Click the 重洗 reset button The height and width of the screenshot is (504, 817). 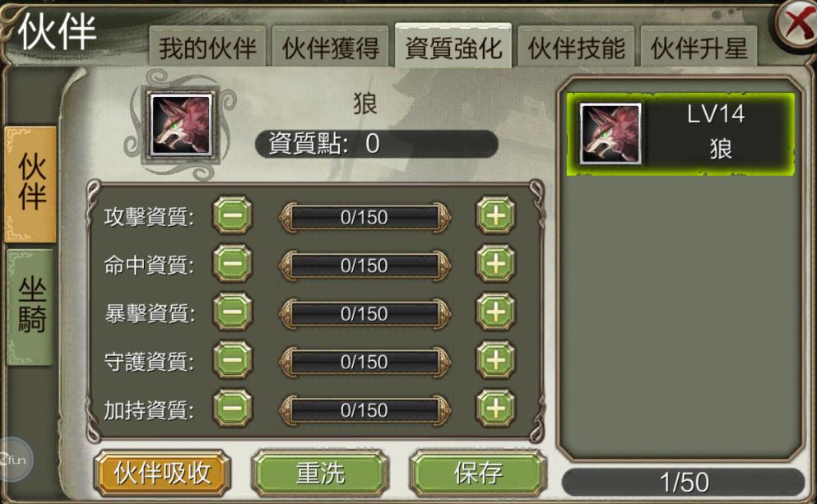[x=320, y=474]
